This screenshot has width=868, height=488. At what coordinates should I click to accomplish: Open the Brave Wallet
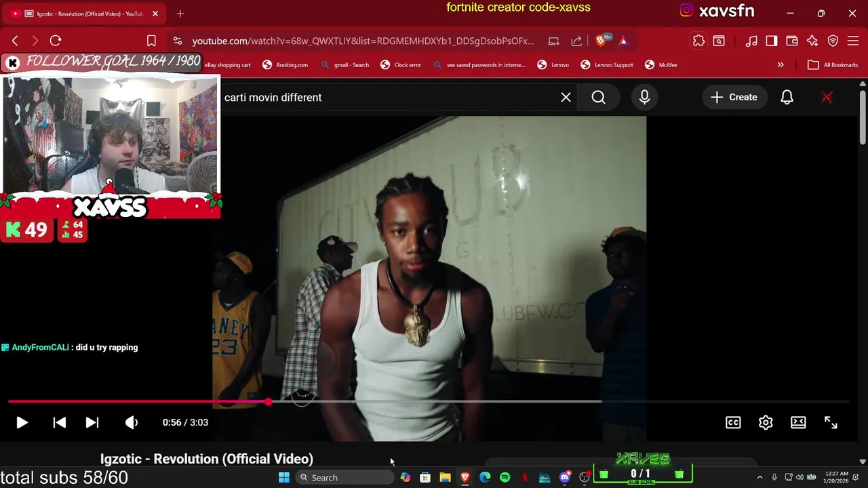tap(792, 41)
